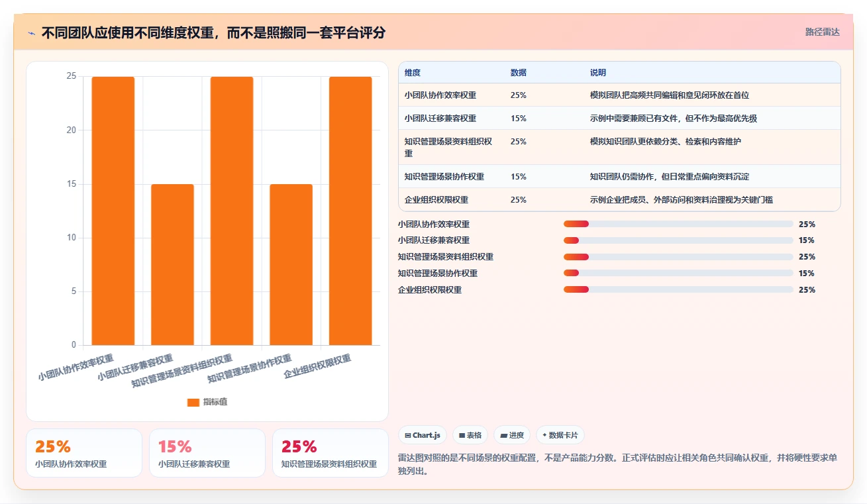Click the 知识管理场景协作权重 progress bar

[x=678, y=273]
